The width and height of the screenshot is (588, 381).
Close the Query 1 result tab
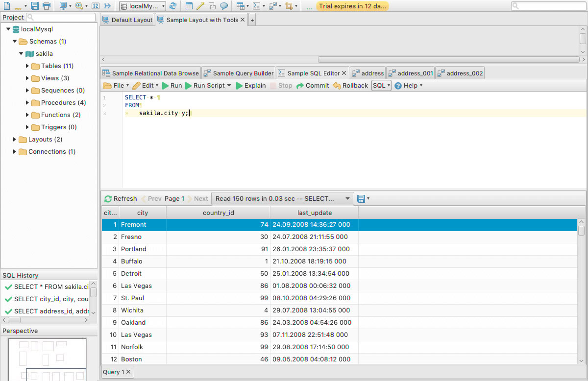pos(128,372)
